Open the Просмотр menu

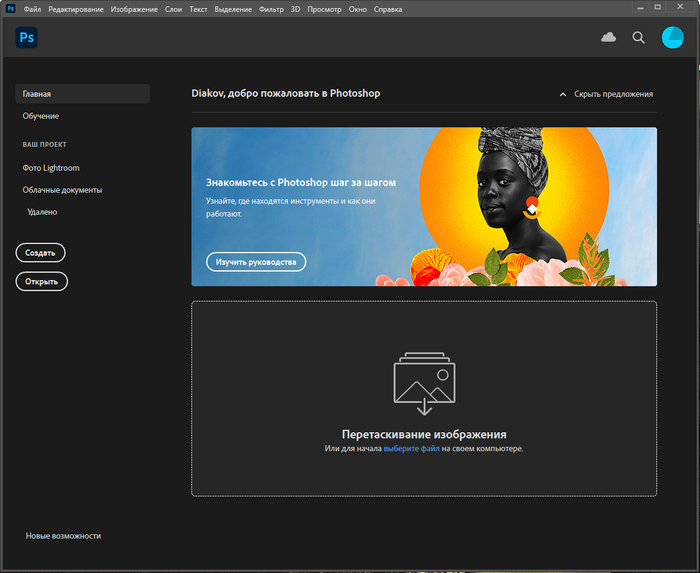(x=324, y=9)
